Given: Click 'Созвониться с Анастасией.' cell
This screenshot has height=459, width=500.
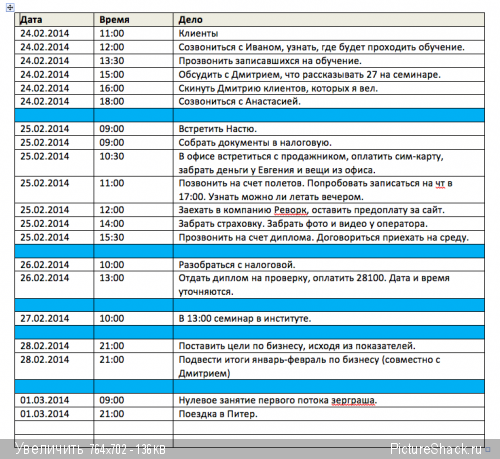Looking at the screenshot, I should point(329,102).
